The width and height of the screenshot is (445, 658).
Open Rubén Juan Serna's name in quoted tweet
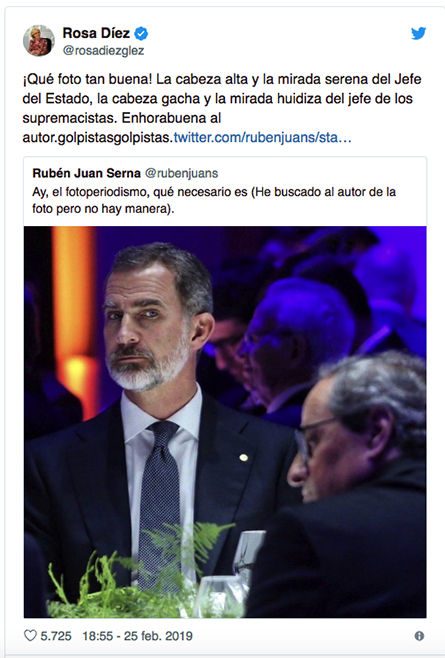(x=86, y=173)
